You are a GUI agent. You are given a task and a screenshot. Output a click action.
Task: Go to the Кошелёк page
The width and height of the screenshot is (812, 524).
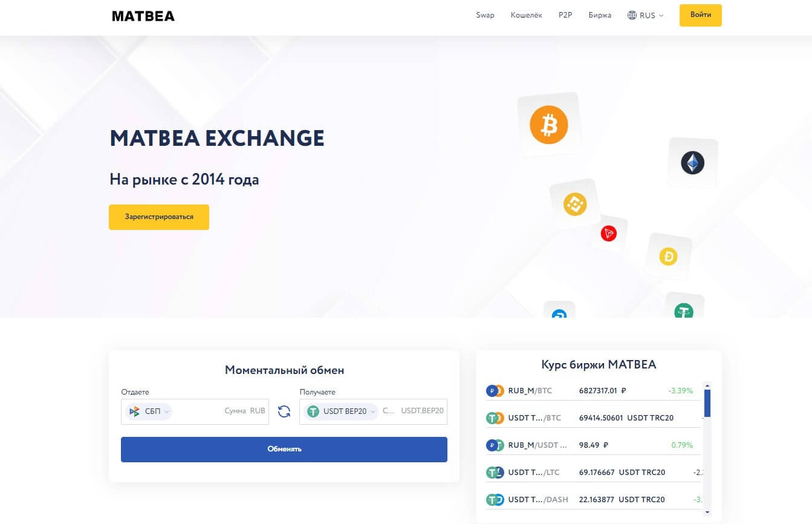coord(526,15)
